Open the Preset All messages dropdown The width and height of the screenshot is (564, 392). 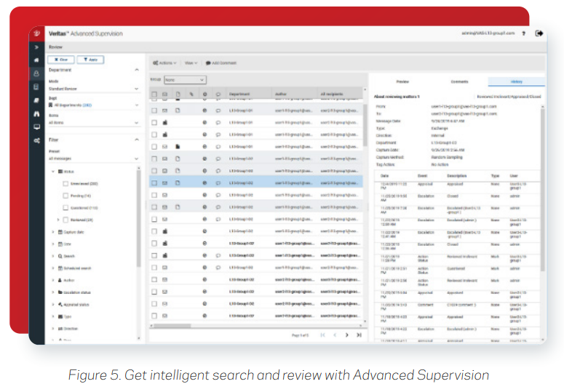coord(94,159)
